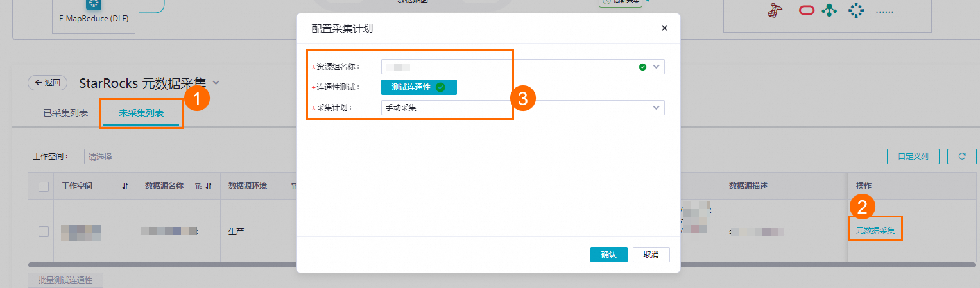Switch to the 未采集列表 tab
The width and height of the screenshot is (980, 288).
[x=141, y=113]
